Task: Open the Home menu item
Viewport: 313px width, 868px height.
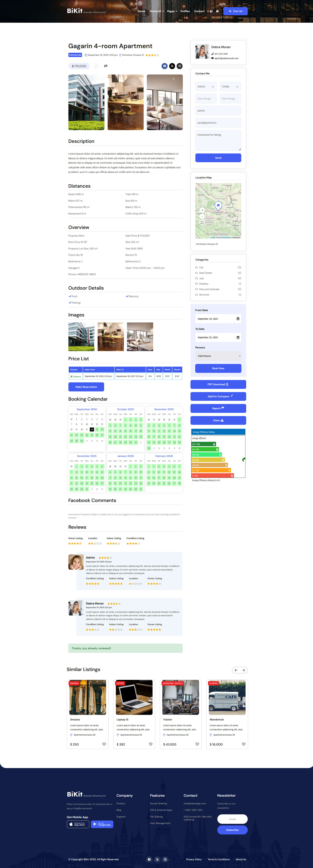Action: [x=141, y=11]
